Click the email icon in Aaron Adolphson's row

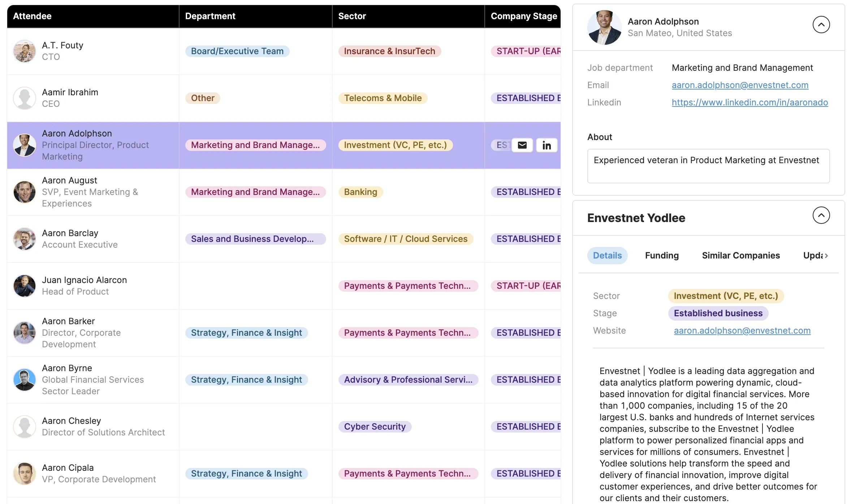coord(522,145)
